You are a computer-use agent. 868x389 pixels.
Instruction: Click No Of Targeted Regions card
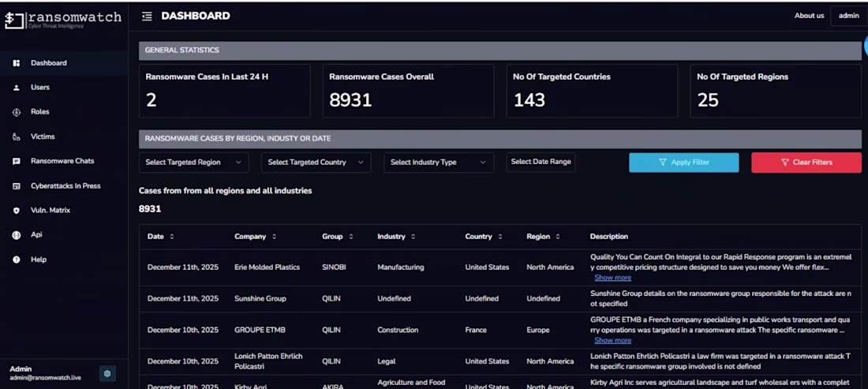coord(776,91)
